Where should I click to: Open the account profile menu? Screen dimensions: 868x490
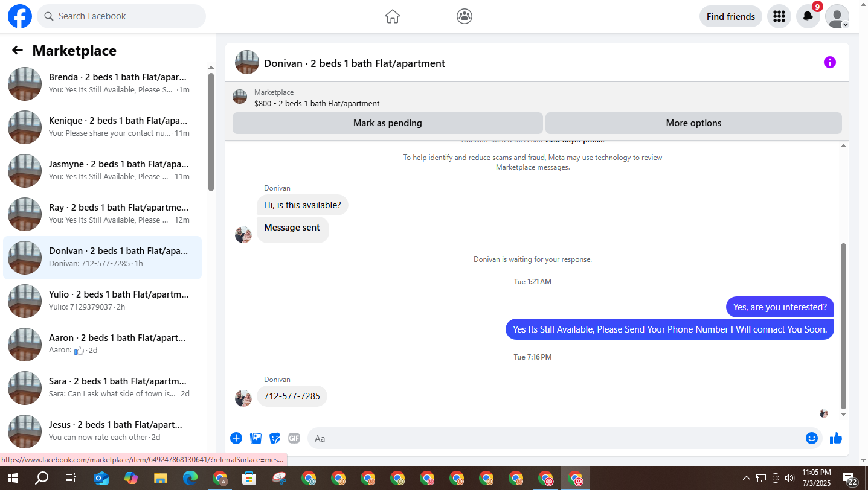click(837, 16)
